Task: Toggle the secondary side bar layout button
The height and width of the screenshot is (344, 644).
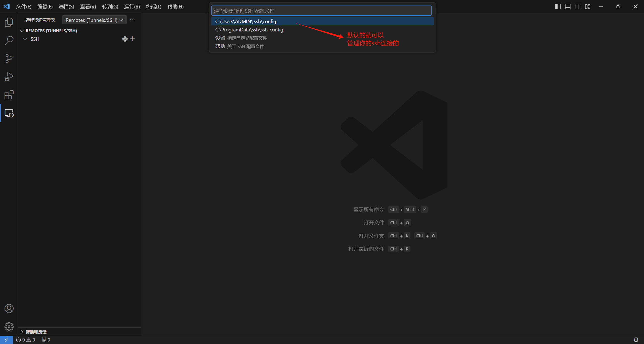Action: pos(578,7)
